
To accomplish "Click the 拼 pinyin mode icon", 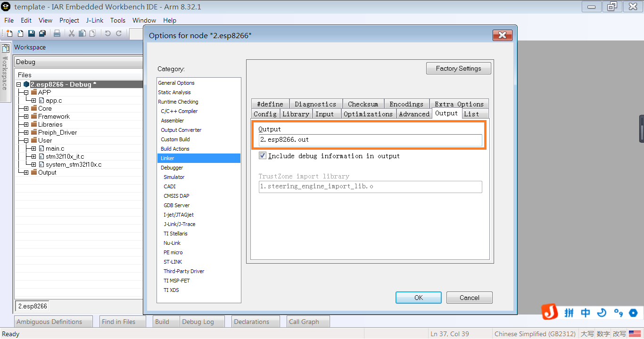I will click(569, 313).
